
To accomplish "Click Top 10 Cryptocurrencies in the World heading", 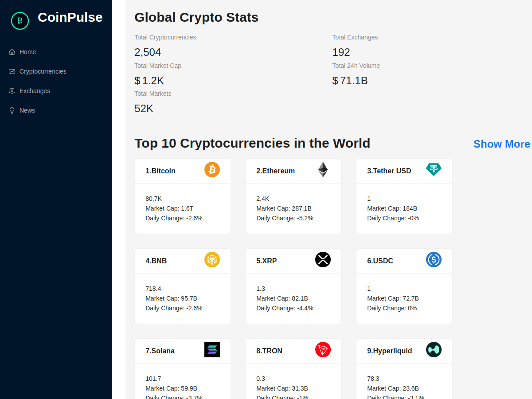I will pyautogui.click(x=252, y=143).
